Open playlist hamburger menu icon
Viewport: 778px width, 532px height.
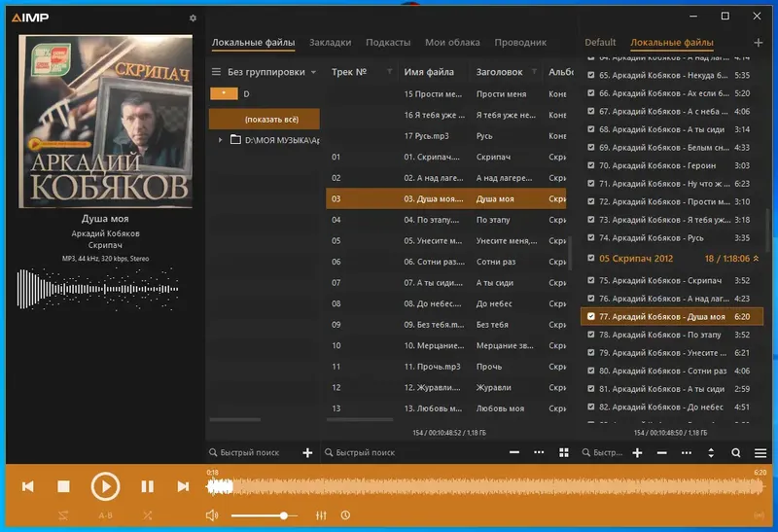click(x=760, y=452)
